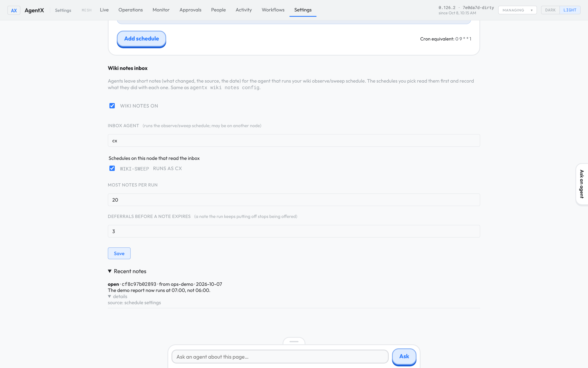Toggle the WIKI NOTES ON checkbox
Screen dimensions: 588x368
112,106
